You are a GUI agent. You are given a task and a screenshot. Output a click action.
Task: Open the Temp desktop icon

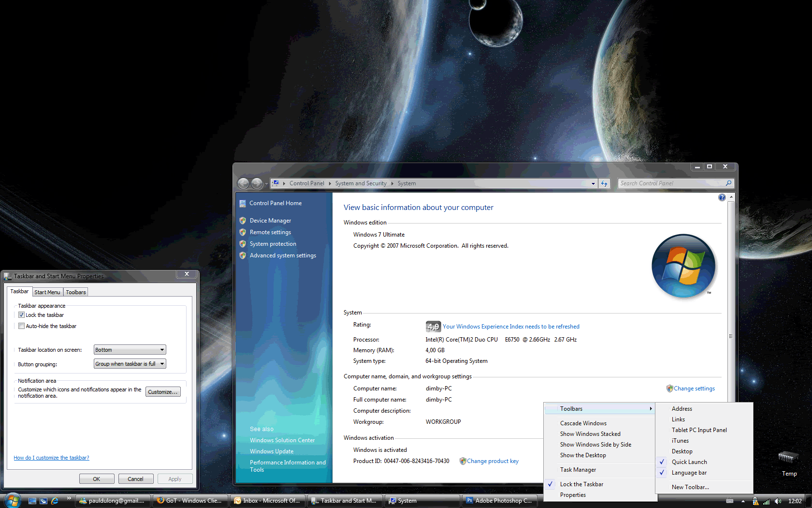(789, 463)
